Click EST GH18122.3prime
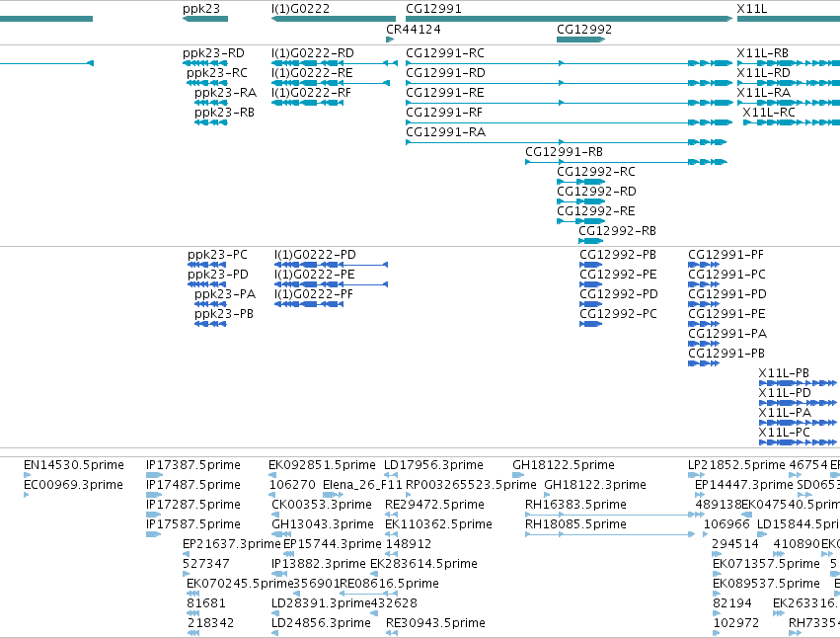This screenshot has width=840, height=638. pos(595,485)
